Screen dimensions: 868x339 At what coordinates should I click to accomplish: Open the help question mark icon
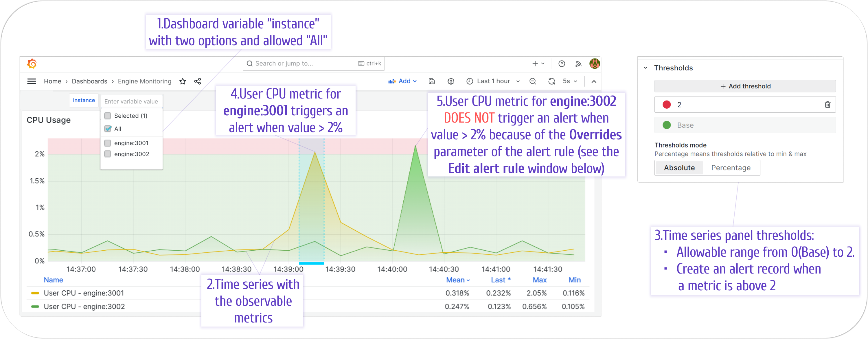[x=562, y=64]
